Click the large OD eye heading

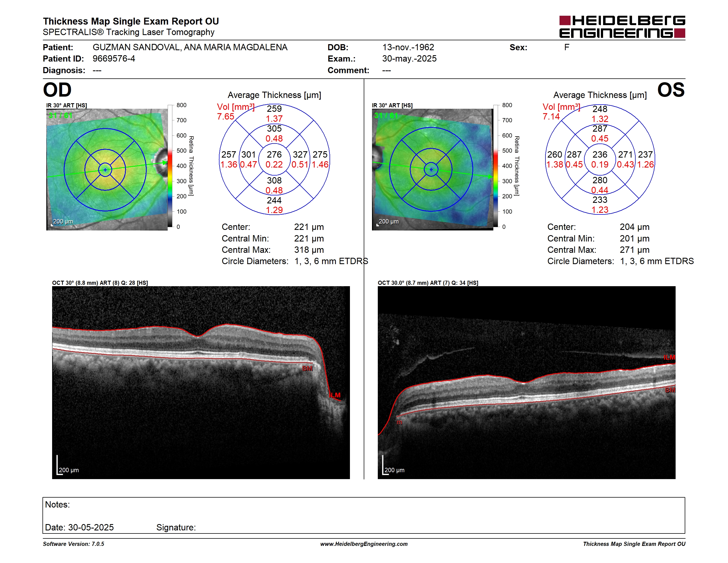(57, 90)
